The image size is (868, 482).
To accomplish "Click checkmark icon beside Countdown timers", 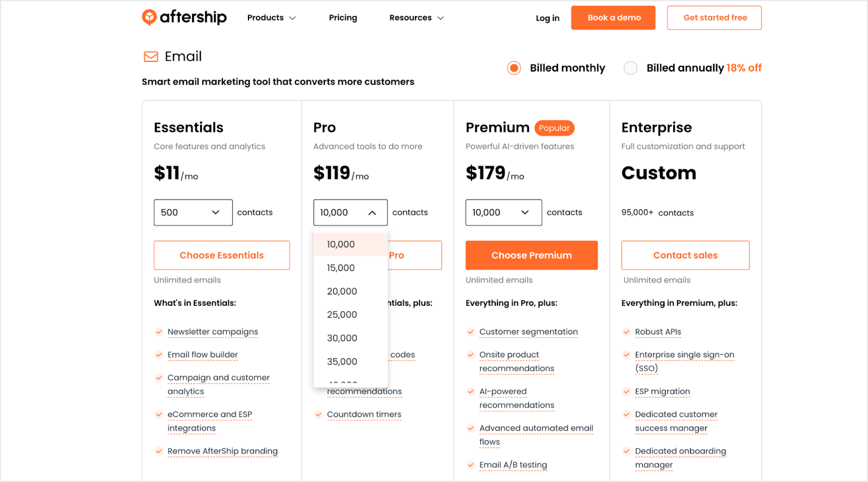I will [318, 415].
